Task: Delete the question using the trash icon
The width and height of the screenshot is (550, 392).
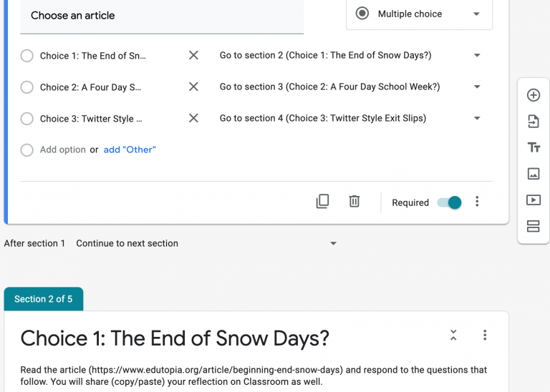Action: pos(354,202)
